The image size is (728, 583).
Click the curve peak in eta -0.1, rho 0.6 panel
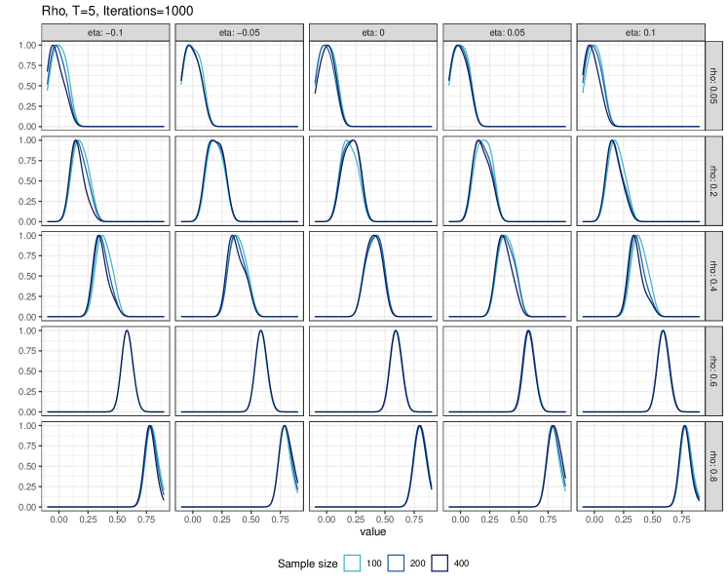[127, 331]
